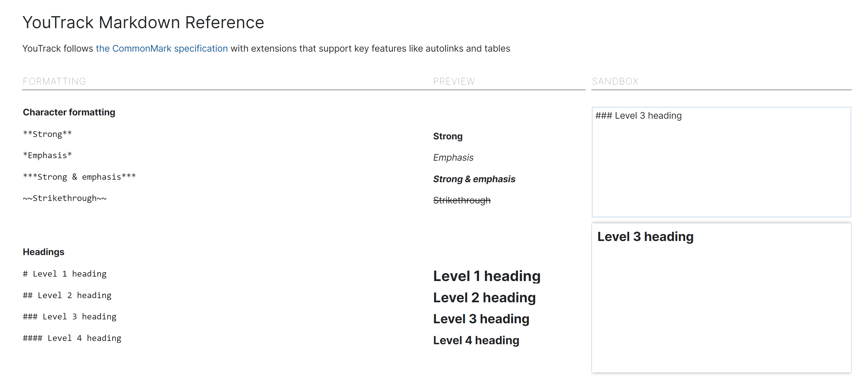This screenshot has height=384, width=868.
Task: Click the Level 1 heading preview
Action: click(x=486, y=276)
